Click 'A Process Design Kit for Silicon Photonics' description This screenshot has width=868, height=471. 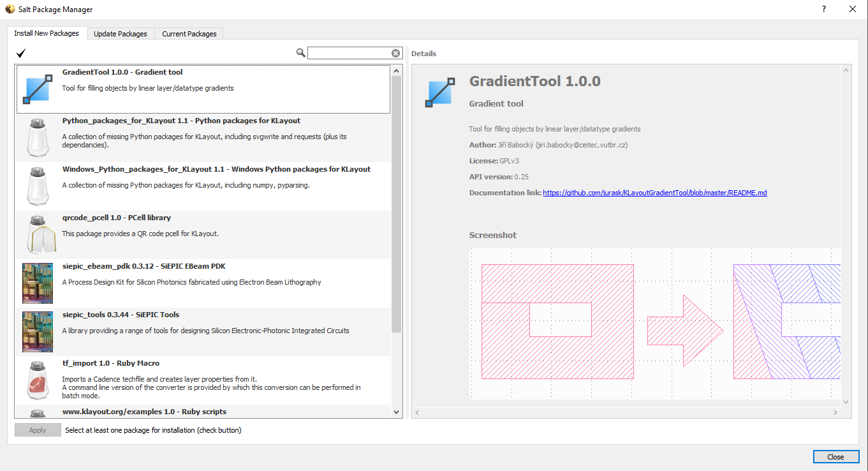point(191,282)
